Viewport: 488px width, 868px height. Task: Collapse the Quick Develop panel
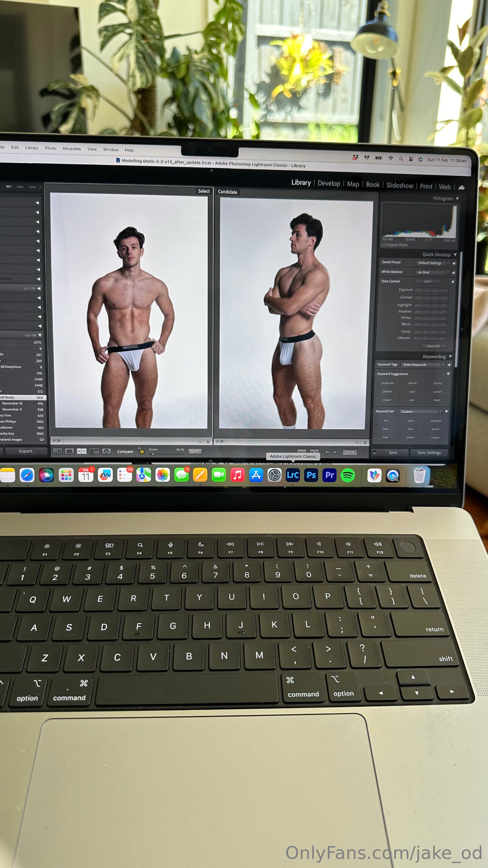[455, 255]
